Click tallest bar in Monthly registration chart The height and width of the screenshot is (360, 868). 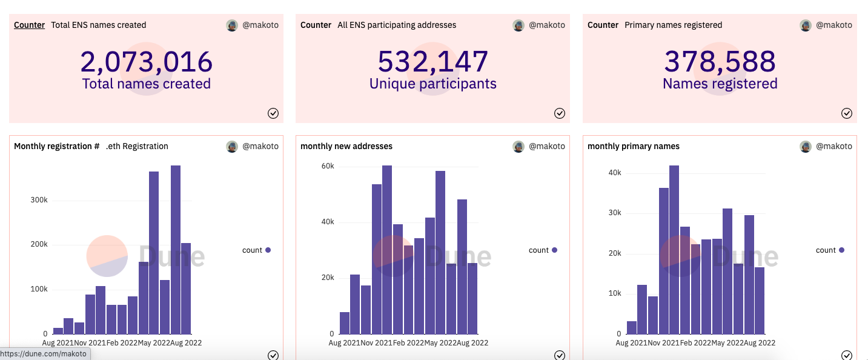[176, 250]
